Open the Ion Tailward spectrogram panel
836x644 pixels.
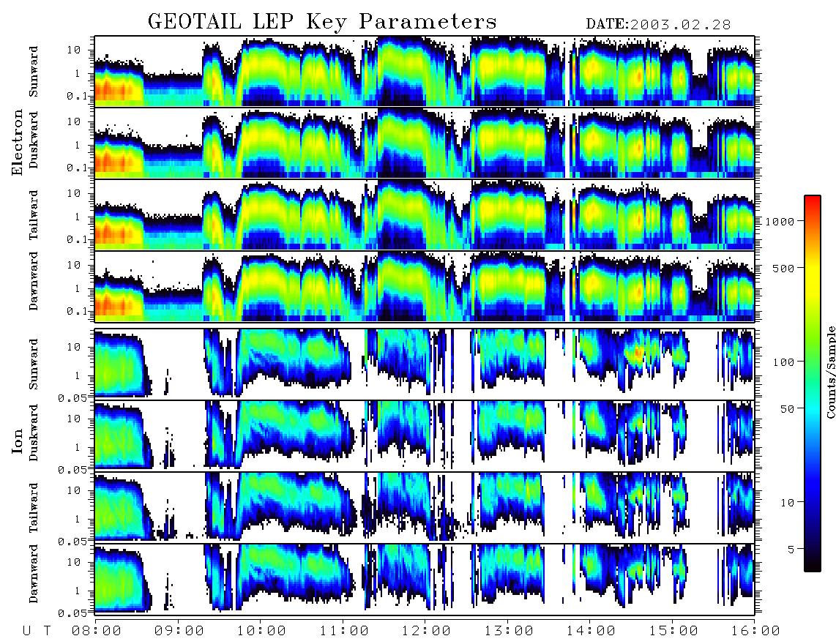click(425, 508)
